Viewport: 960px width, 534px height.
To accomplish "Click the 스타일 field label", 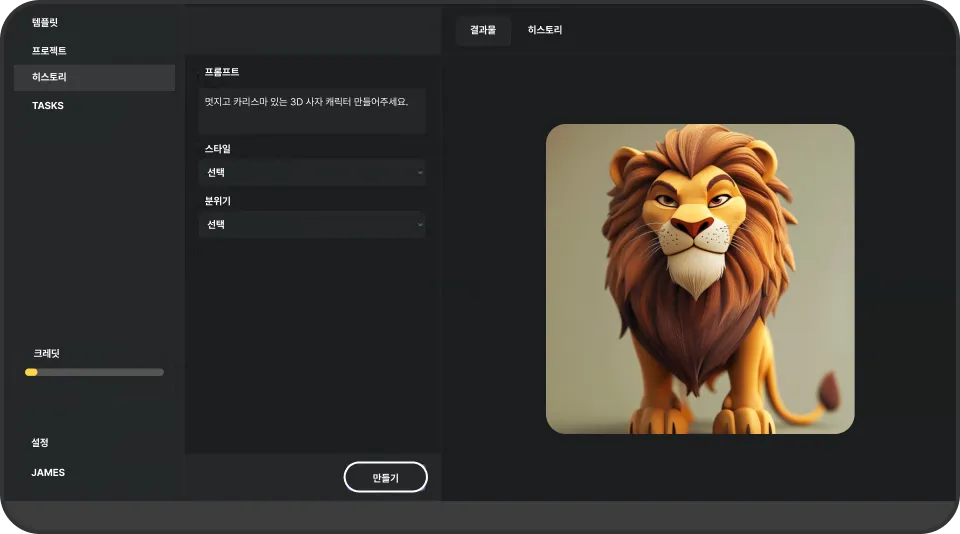I will point(217,149).
